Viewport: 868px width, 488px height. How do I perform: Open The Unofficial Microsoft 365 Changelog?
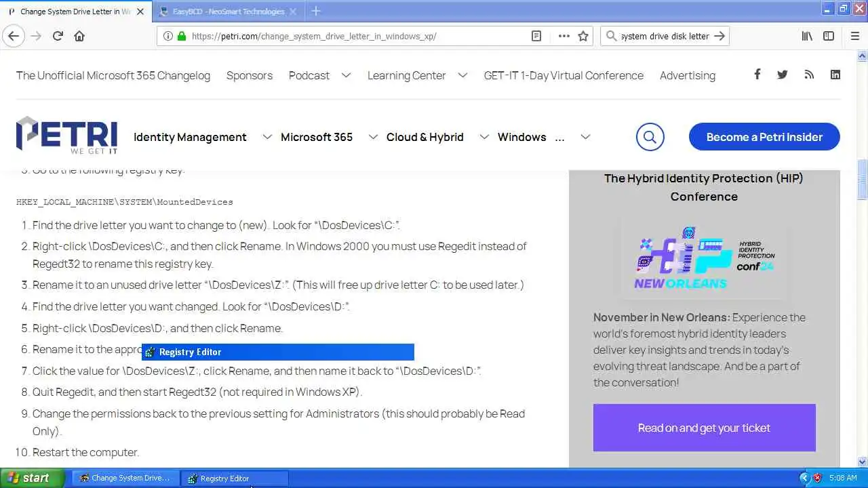pyautogui.click(x=113, y=75)
